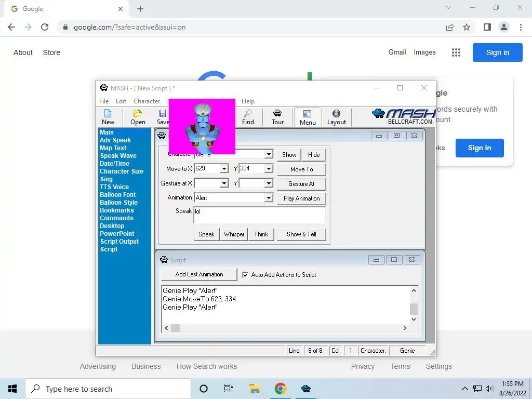Open the File menu in MASH
Viewport: 532px width, 399px height.
click(x=104, y=101)
